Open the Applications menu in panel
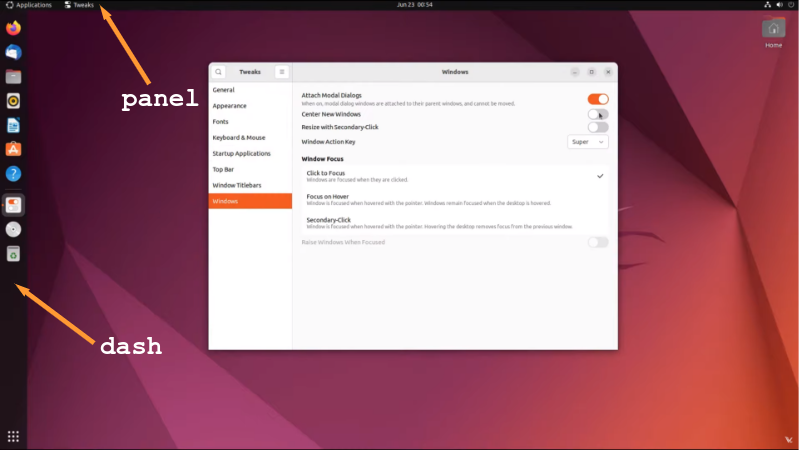 pos(29,5)
